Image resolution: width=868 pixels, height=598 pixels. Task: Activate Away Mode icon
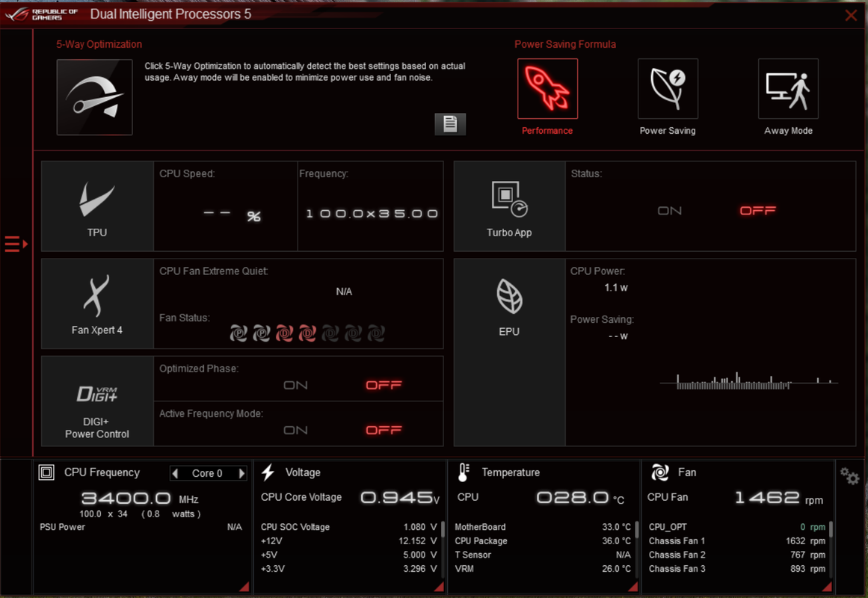pos(788,89)
